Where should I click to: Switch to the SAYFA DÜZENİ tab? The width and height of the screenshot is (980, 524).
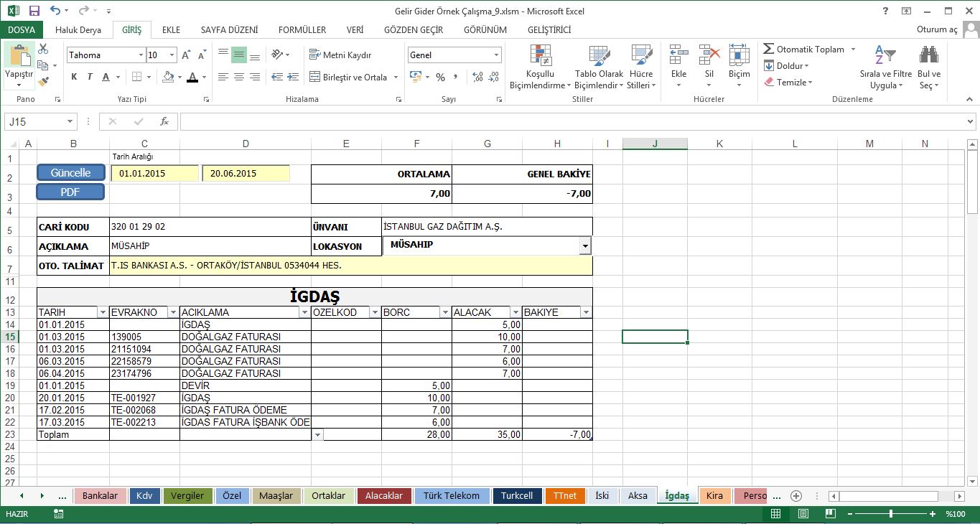click(229, 30)
